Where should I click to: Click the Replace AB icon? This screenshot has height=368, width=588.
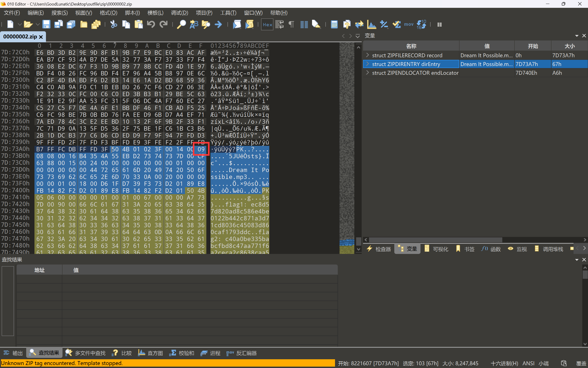click(x=194, y=24)
